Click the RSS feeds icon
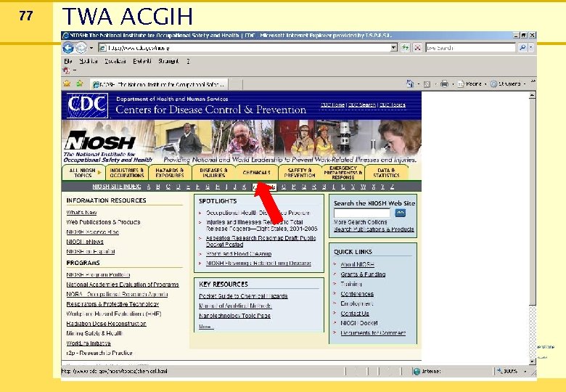Screen dimensions: 566x392 coord(427,84)
